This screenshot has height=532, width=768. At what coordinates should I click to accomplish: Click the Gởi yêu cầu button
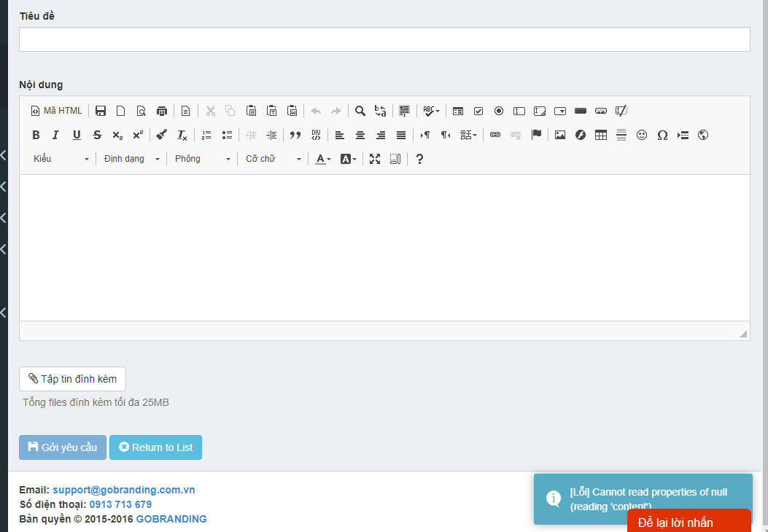coord(63,447)
